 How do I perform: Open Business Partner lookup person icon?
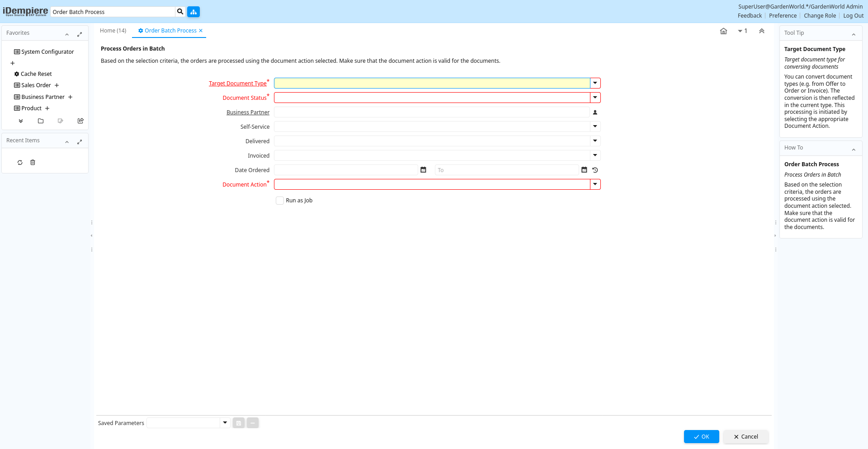click(x=595, y=112)
